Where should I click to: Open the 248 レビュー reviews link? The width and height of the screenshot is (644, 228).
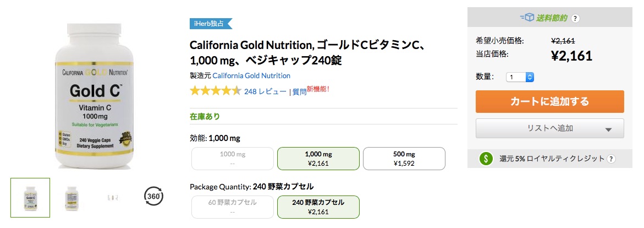tap(265, 91)
